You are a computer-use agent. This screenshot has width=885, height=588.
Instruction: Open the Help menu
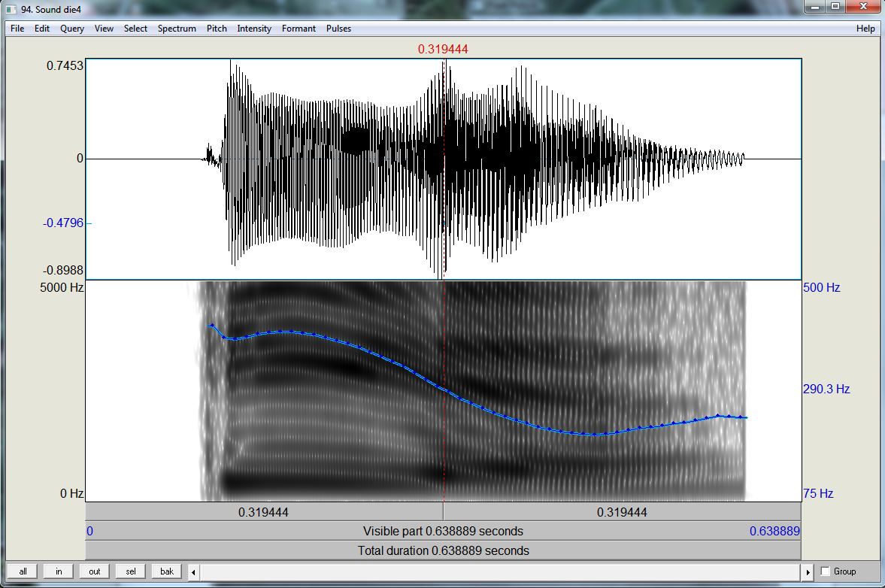click(x=865, y=29)
